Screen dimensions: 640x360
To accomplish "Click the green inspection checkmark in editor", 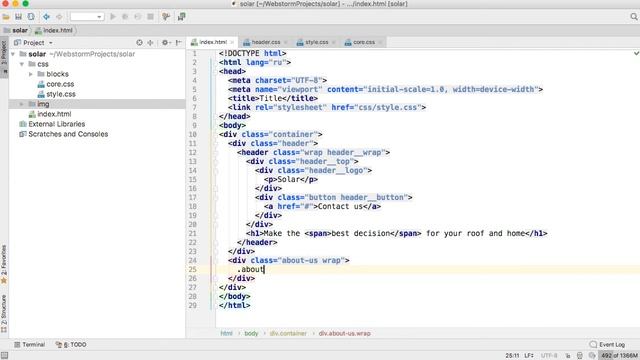I will tap(636, 53).
